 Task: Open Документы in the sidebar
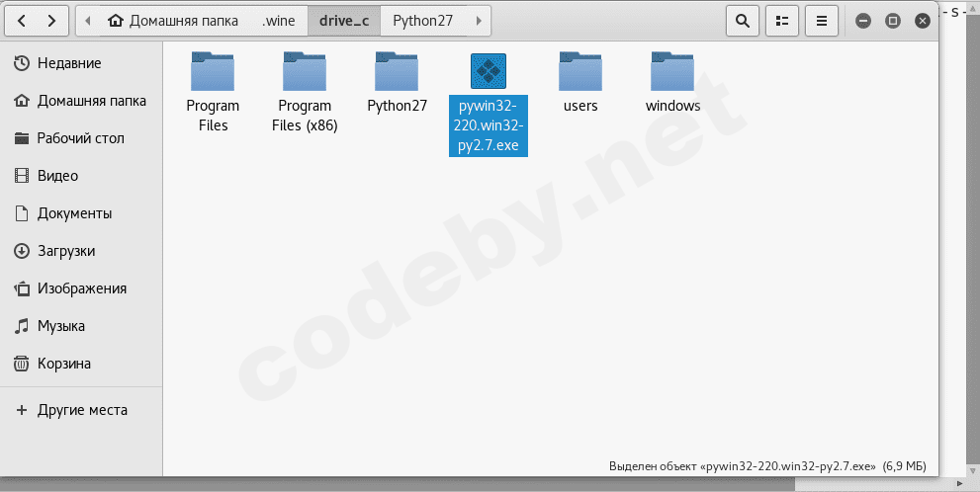tap(81, 213)
